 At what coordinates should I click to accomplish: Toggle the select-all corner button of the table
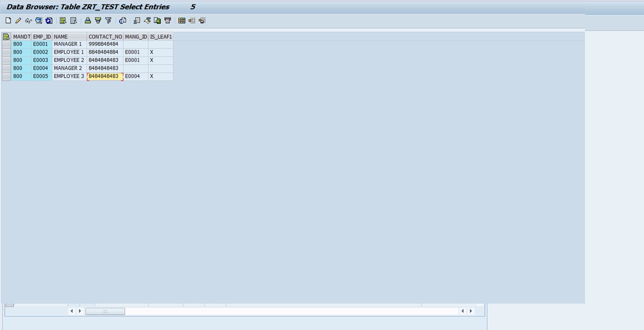[5, 36]
